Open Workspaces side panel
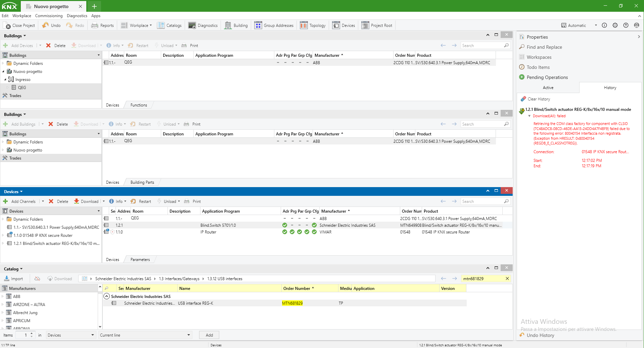Viewport: 644px width, 348px height. 539,57
